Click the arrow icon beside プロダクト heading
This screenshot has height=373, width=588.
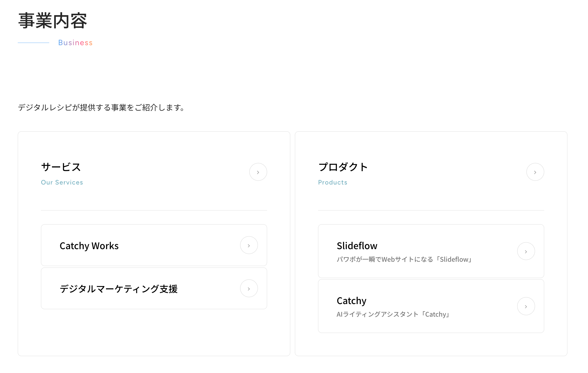[x=535, y=172]
